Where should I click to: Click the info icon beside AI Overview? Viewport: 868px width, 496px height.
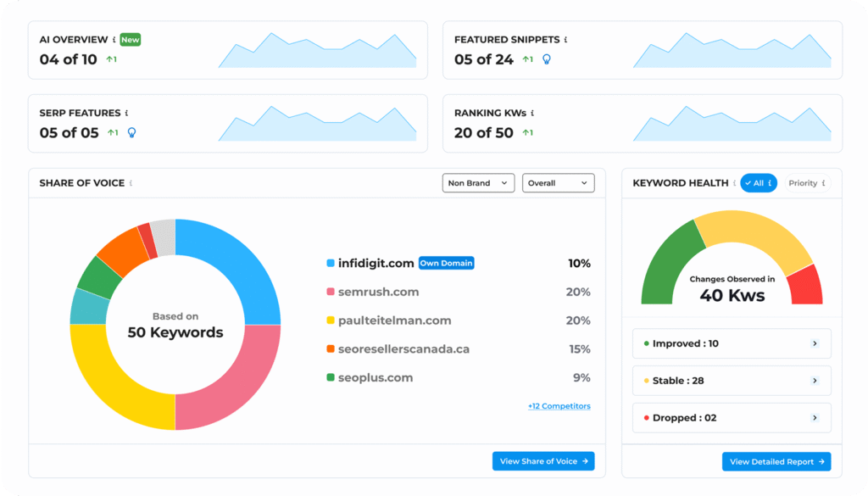click(x=113, y=40)
